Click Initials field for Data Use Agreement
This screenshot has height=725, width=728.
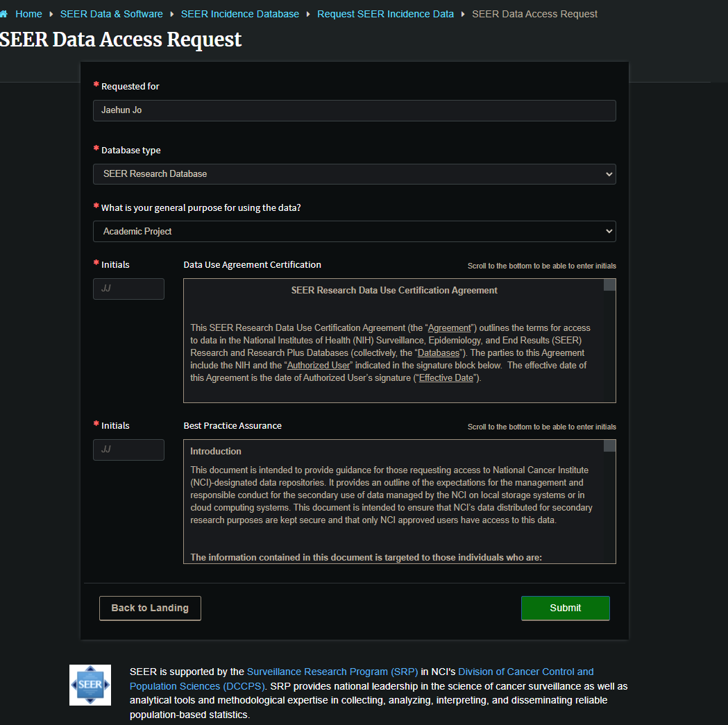click(128, 289)
